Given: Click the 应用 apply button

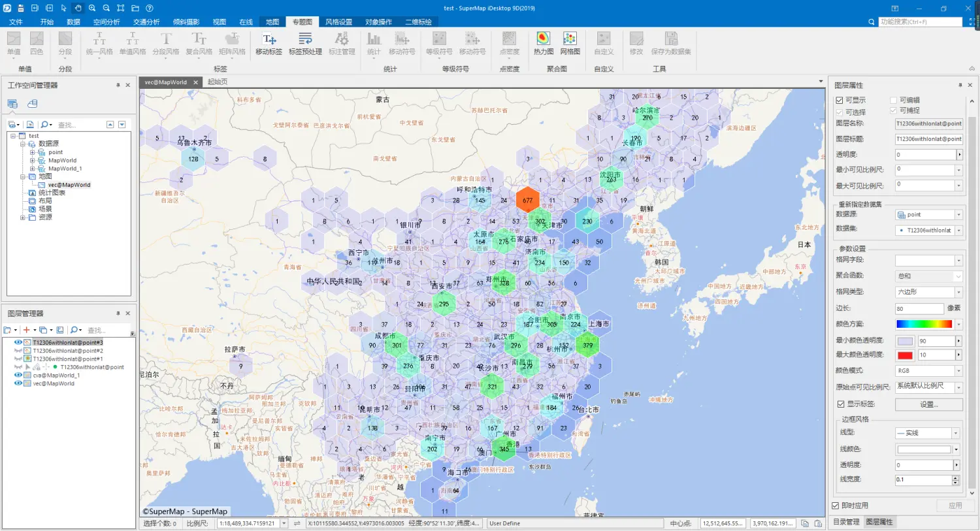Looking at the screenshot, I should [x=955, y=506].
